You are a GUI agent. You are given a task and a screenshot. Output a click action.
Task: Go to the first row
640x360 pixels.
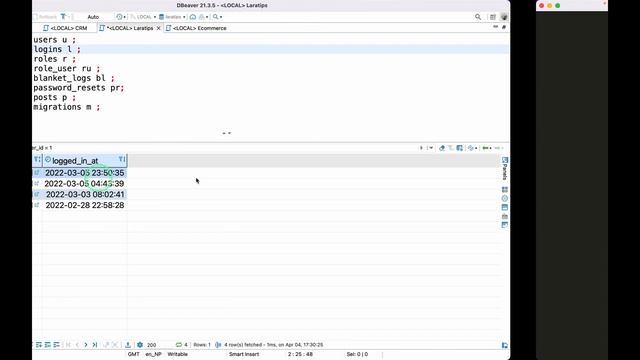68,345
